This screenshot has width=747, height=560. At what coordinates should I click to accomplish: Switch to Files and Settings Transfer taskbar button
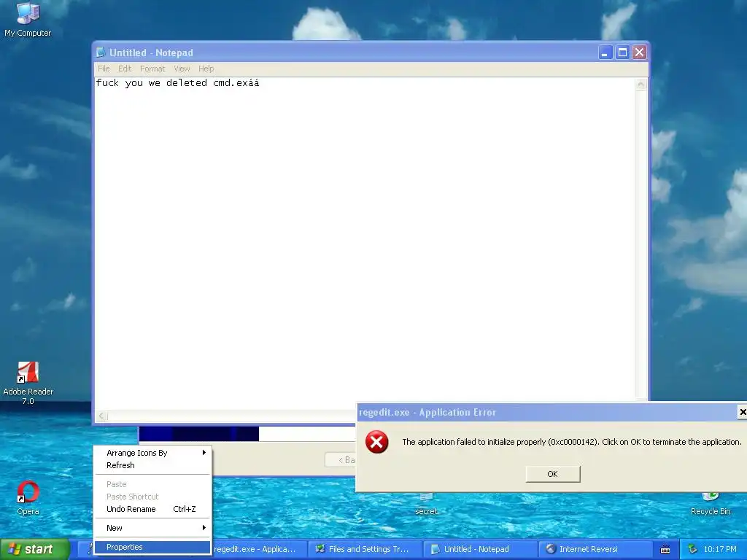(x=365, y=549)
